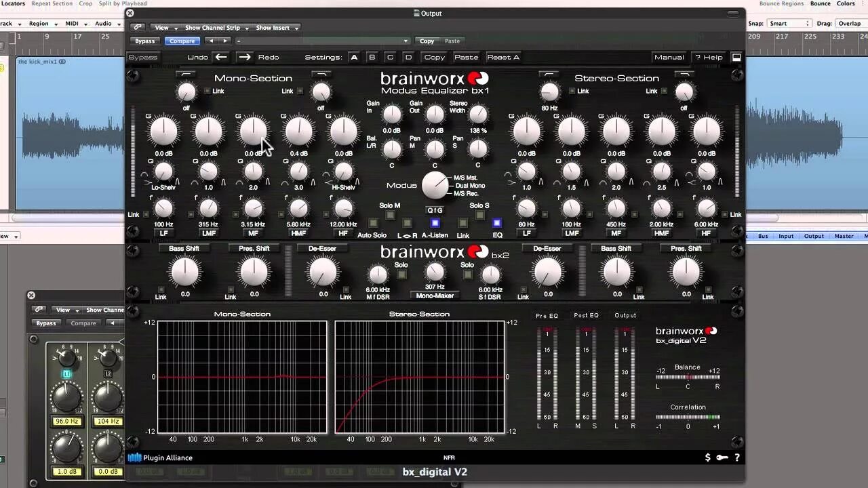The width and height of the screenshot is (868, 488).
Task: Toggle the EQ blue on/off button
Action: click(497, 223)
